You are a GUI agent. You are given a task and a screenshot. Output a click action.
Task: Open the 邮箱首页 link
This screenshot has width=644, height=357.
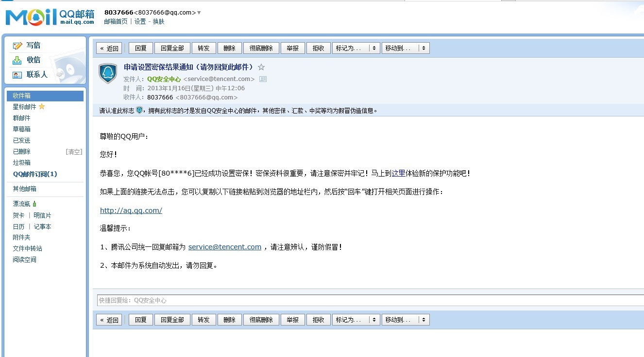[x=116, y=21]
